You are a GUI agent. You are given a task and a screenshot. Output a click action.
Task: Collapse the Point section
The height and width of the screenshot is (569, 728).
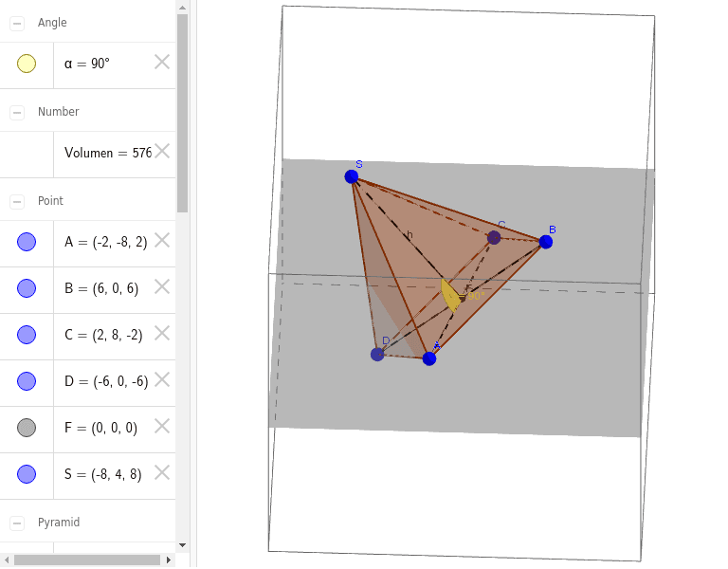[x=17, y=202]
